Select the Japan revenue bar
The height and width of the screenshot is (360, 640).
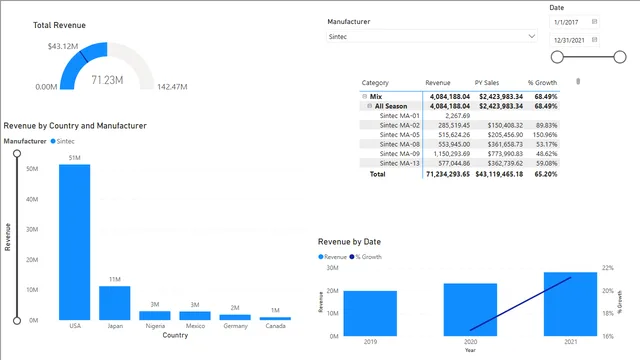pyautogui.click(x=115, y=303)
